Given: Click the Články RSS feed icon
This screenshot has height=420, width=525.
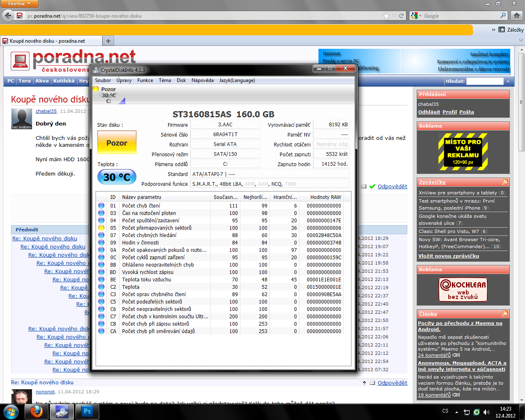Looking at the screenshot, I should 505,313.
